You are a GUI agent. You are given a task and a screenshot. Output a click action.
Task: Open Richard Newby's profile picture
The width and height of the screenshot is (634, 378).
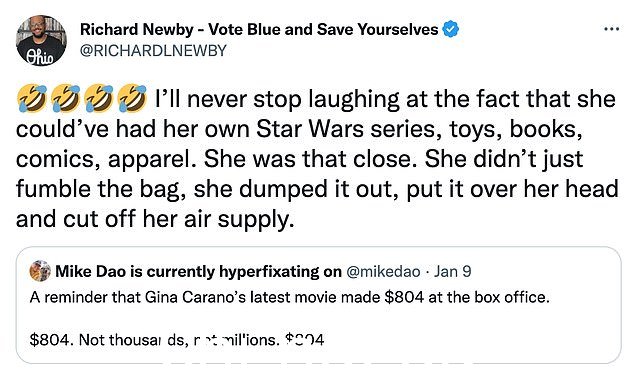(x=42, y=40)
